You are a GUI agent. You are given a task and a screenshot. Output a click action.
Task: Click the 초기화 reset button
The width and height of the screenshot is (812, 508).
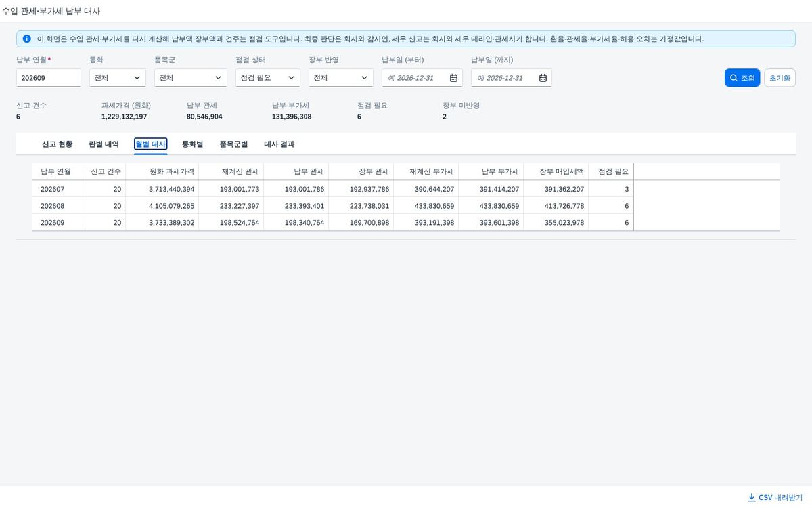780,78
